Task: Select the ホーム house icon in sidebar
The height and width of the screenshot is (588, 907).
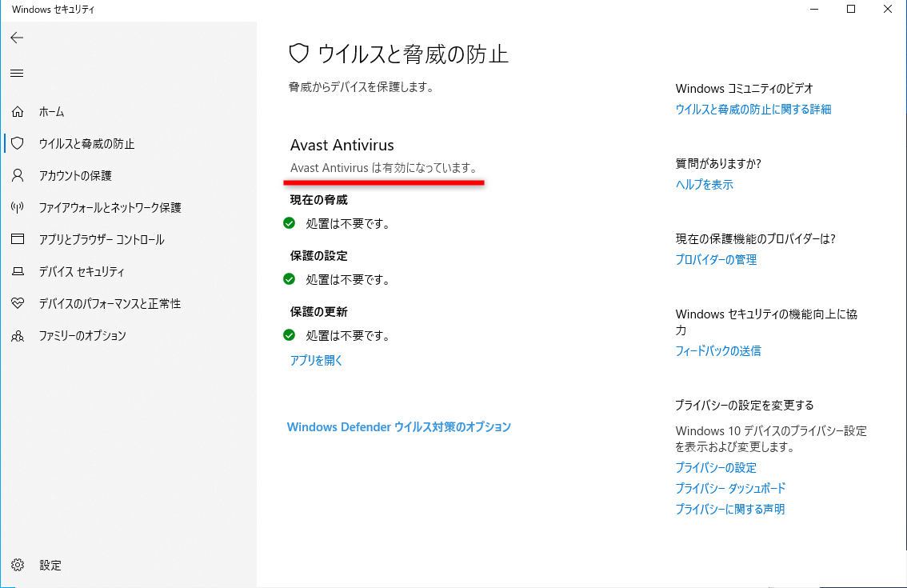Action: [16, 112]
